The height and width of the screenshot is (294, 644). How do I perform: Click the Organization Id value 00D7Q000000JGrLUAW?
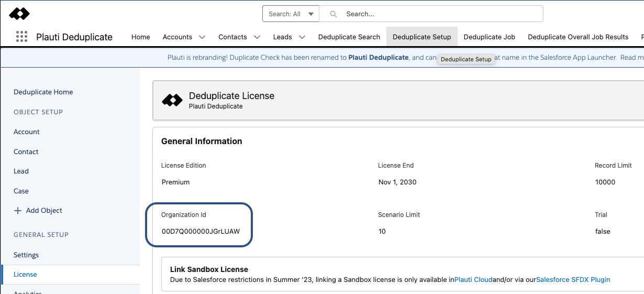[x=201, y=232]
